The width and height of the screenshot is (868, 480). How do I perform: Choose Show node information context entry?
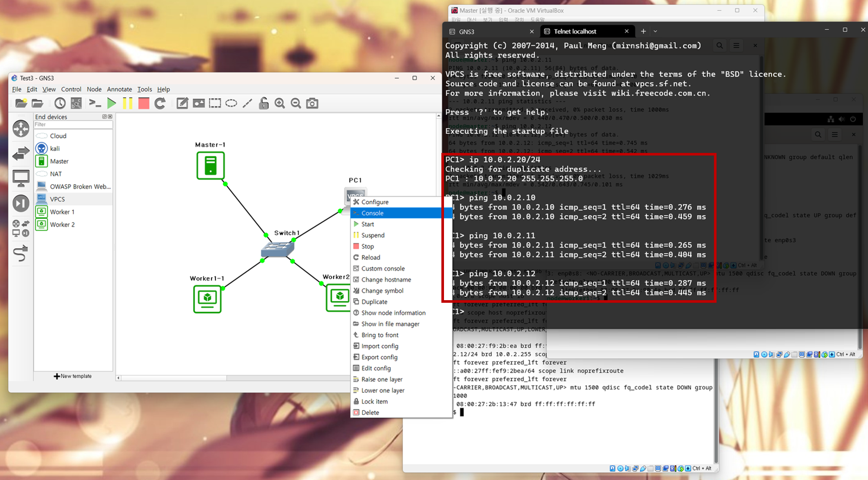[401, 313]
